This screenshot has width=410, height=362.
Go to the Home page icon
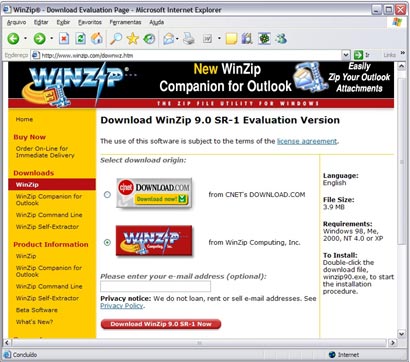pos(97,39)
